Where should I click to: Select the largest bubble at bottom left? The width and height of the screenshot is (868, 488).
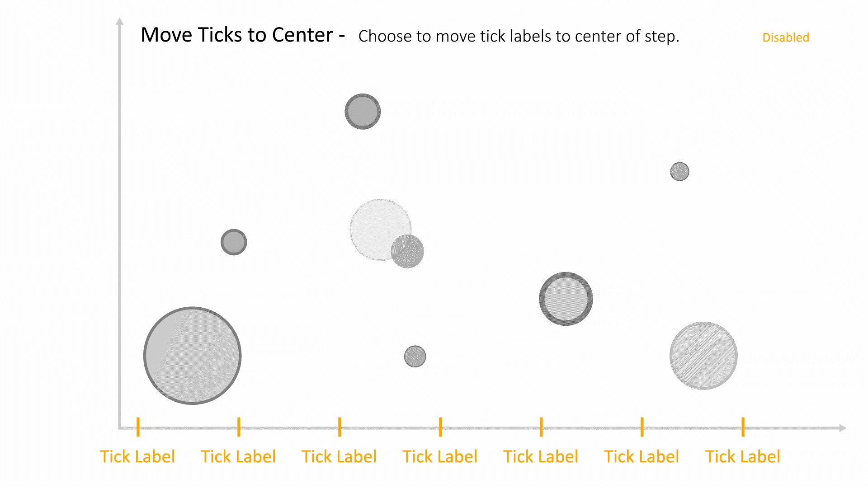click(x=193, y=356)
